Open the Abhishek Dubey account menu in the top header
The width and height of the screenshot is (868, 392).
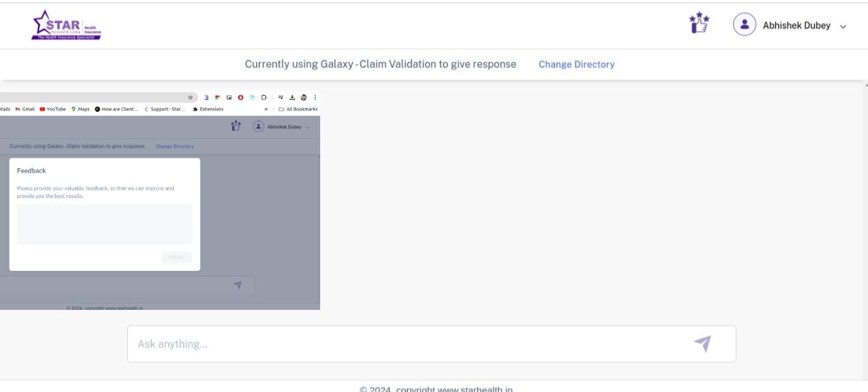(x=796, y=26)
